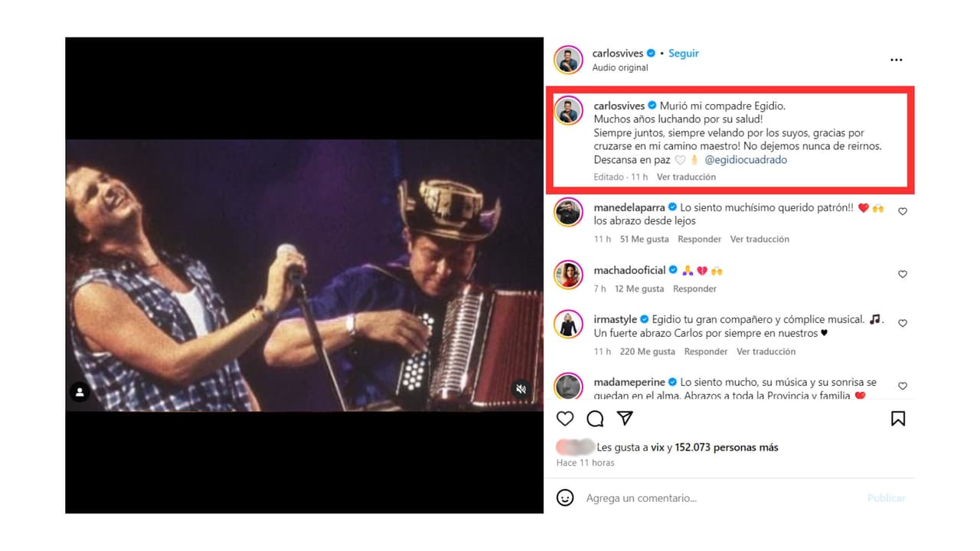Share the post via the paper plane icon
Screen dimensions: 980x551
pyautogui.click(x=624, y=419)
